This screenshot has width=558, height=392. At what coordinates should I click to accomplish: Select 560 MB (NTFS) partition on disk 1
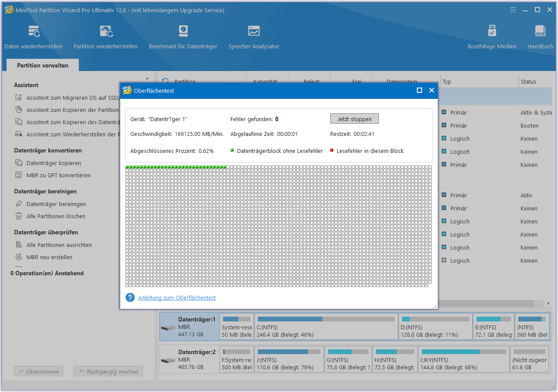(x=532, y=327)
